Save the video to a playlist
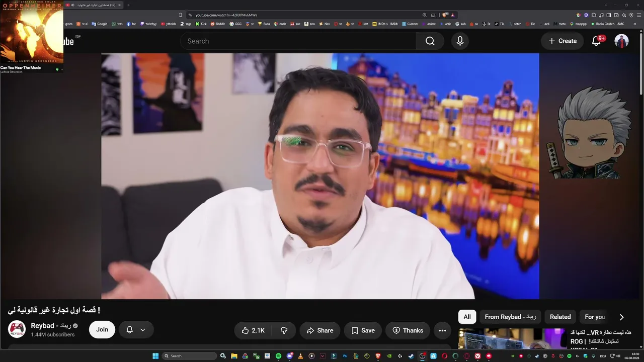This screenshot has height=362, width=644. tap(363, 330)
